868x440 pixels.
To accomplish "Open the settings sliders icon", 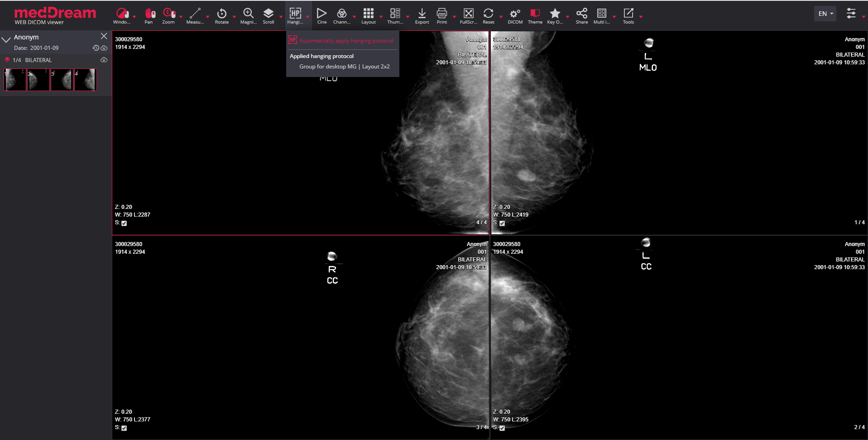I will 851,14.
